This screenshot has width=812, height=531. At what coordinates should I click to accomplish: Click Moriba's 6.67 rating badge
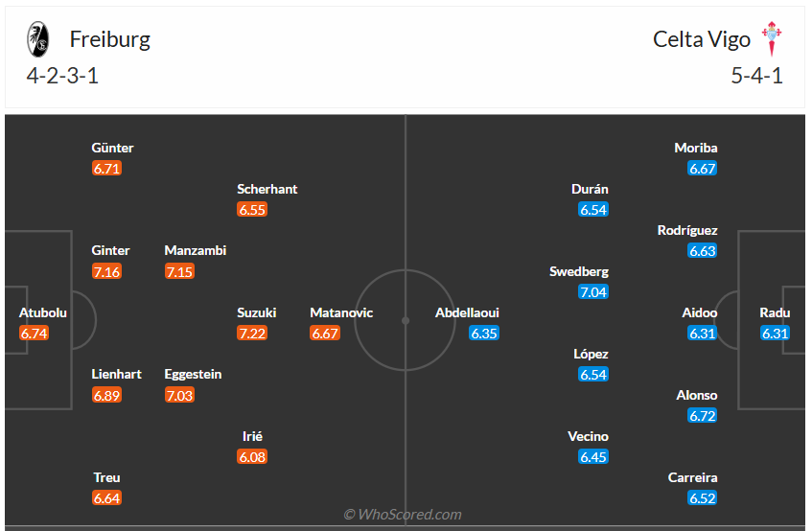pyautogui.click(x=703, y=169)
